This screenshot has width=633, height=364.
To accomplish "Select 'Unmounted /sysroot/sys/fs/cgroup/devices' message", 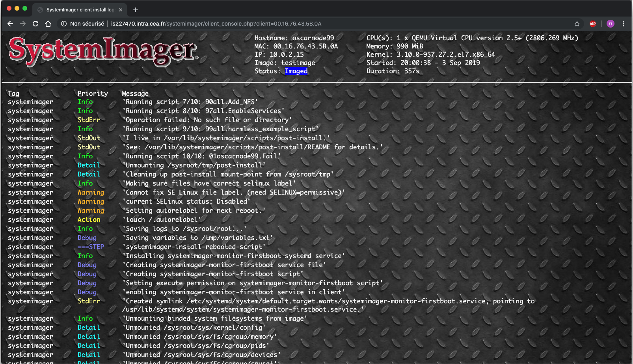I will (x=201, y=355).
